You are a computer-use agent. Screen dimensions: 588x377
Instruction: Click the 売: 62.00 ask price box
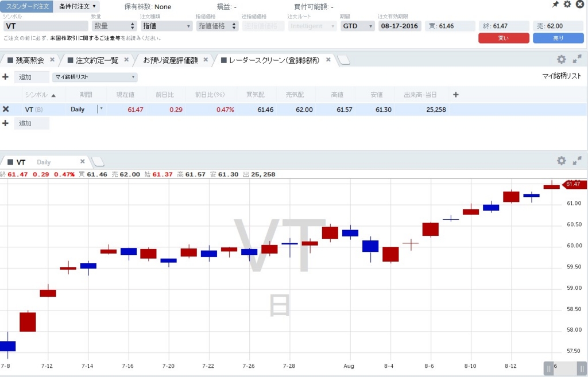click(558, 26)
